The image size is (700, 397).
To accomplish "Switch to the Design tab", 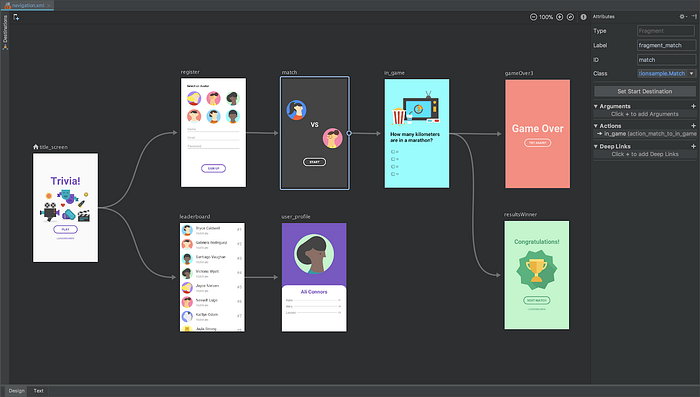I will point(17,391).
